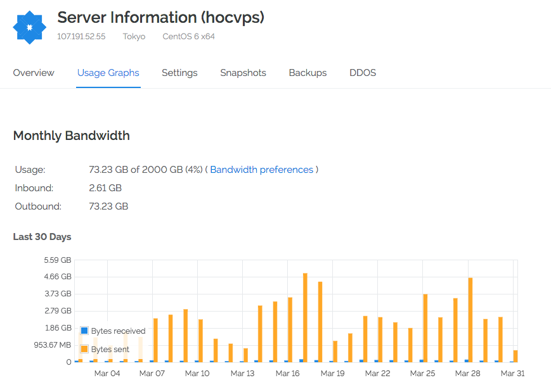Click the 1.86 GB y-axis label
Image resolution: width=551 pixels, height=392 pixels.
(58, 328)
